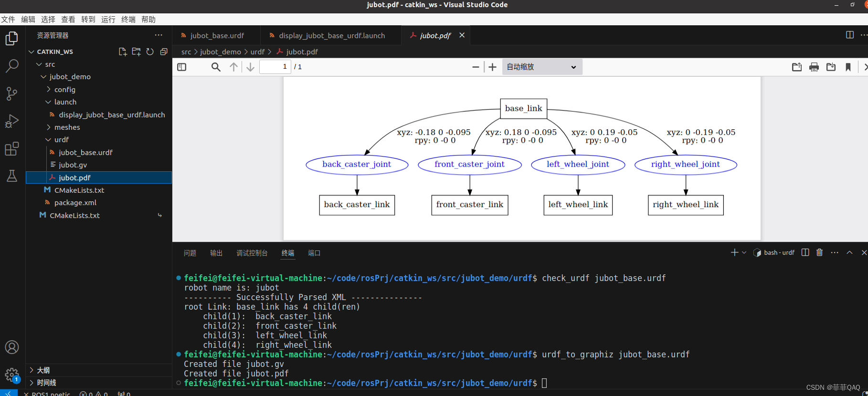
Task: Select the jubot.pdf editor tab
Action: pos(435,35)
